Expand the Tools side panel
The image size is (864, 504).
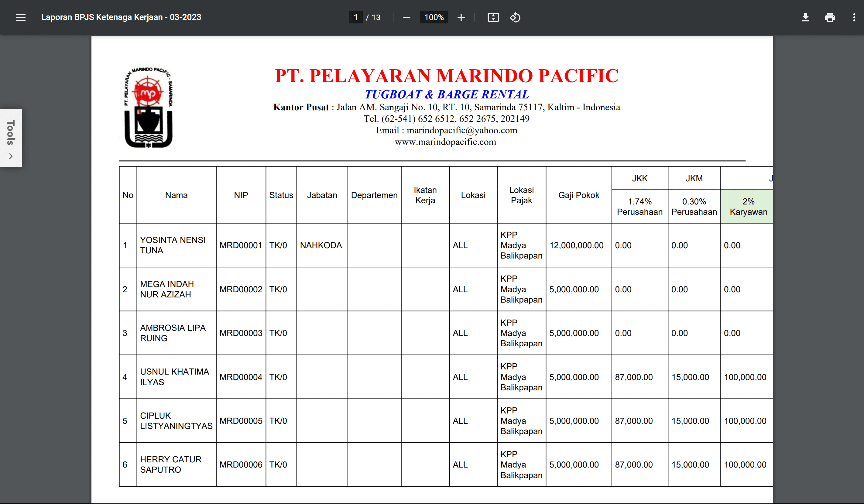click(x=11, y=133)
